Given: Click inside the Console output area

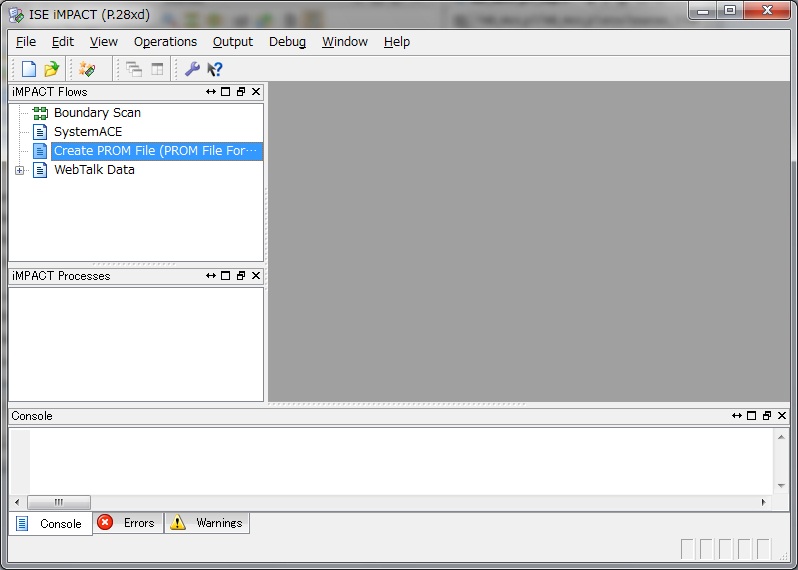Looking at the screenshot, I should pos(402,461).
